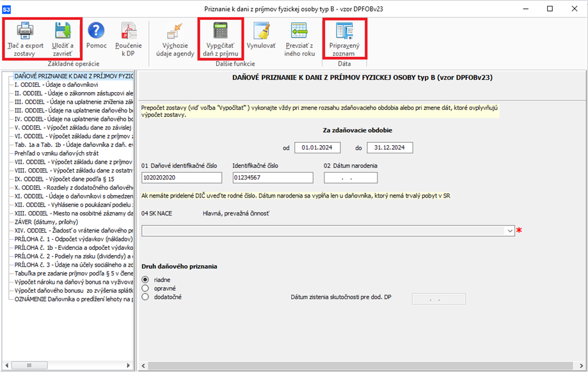Select the dodatočné radio button
Image resolution: width=588 pixels, height=372 pixels.
pos(145,297)
